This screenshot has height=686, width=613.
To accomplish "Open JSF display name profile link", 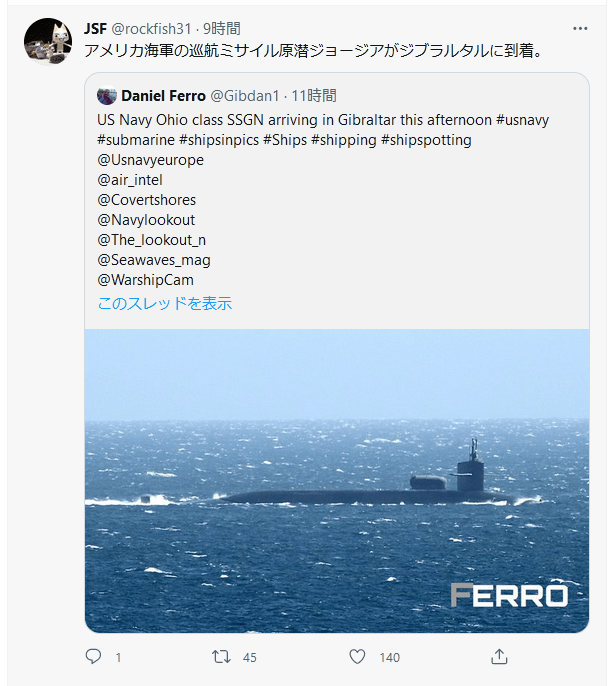I will 97,28.
